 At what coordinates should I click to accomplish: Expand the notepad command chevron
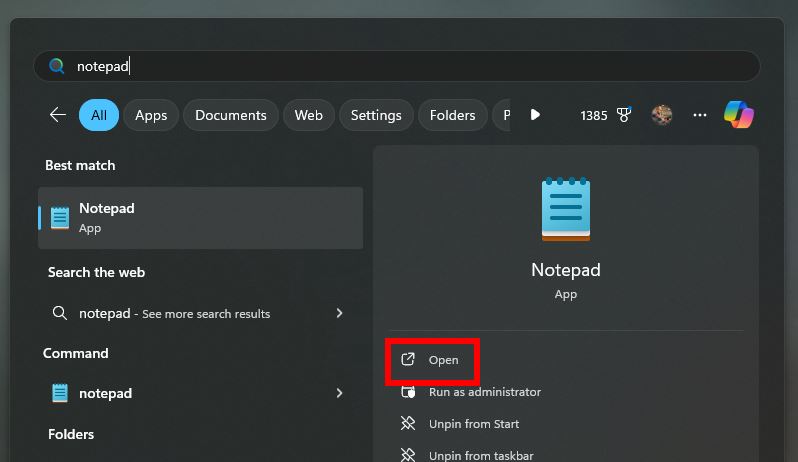[339, 393]
